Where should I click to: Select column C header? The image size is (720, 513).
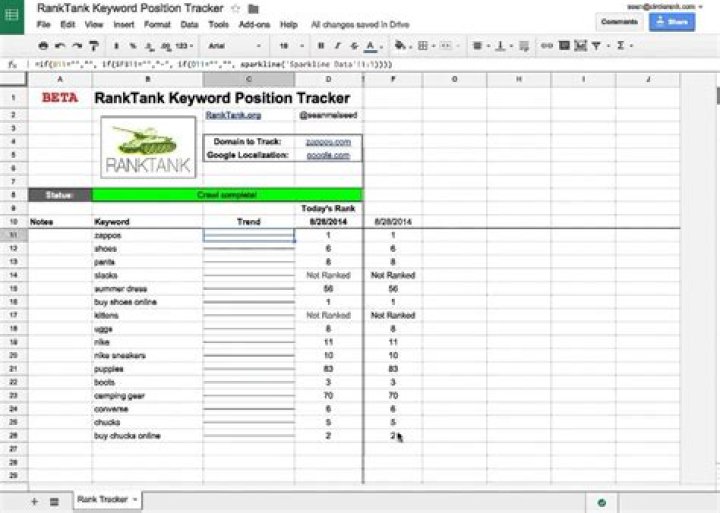(248, 79)
